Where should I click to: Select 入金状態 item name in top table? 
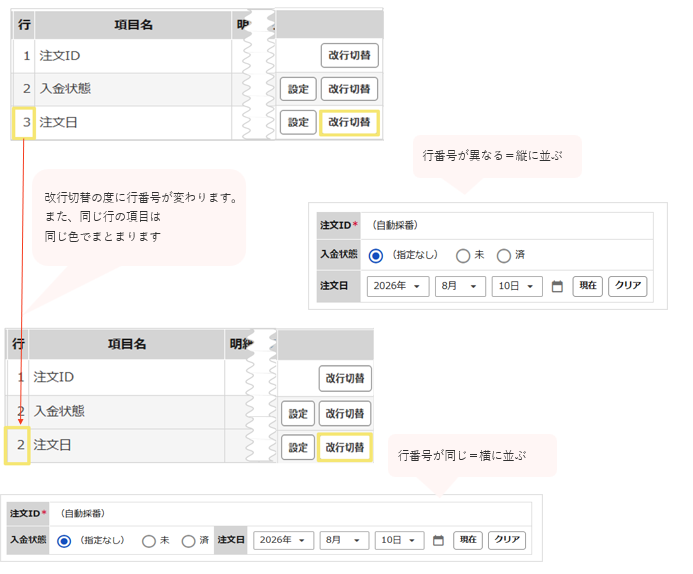coord(65,89)
